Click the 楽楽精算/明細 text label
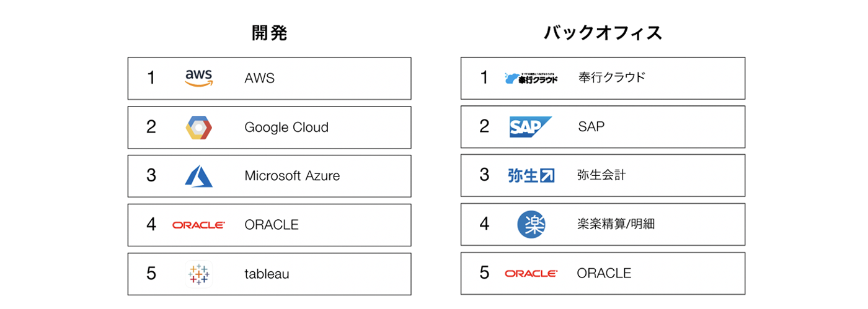Image resolution: width=868 pixels, height=309 pixels. pos(616,224)
